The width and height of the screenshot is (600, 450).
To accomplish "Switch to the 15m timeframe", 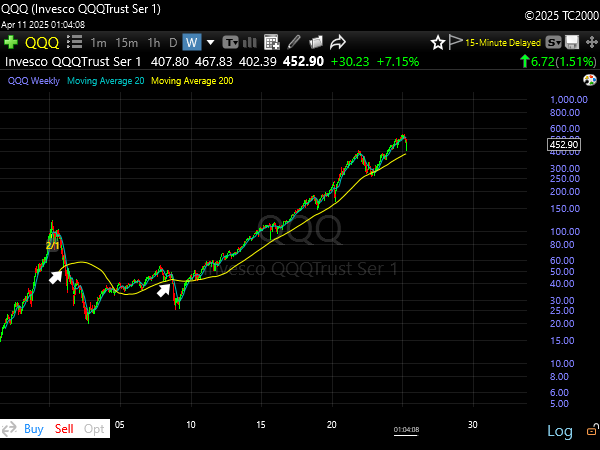I will [127, 42].
